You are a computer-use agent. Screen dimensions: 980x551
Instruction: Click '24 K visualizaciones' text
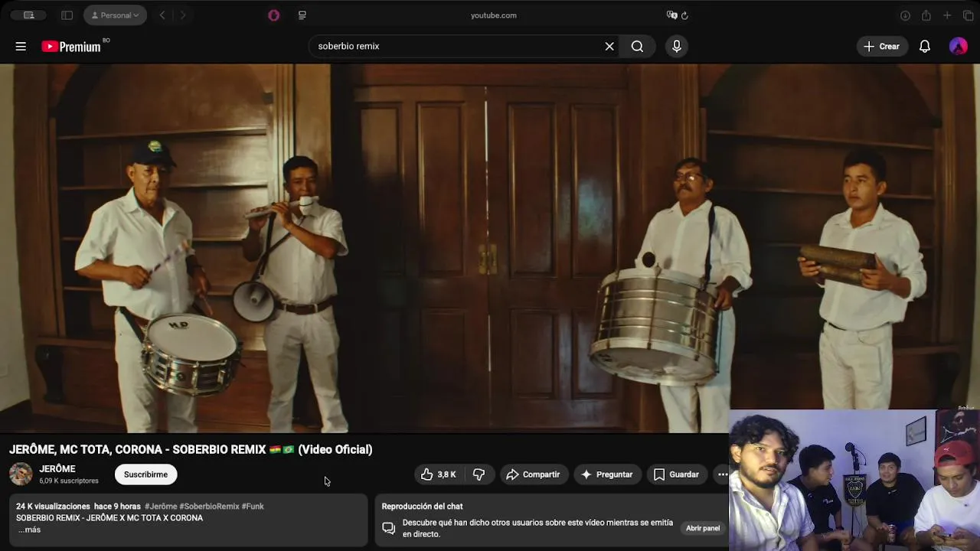tap(53, 507)
